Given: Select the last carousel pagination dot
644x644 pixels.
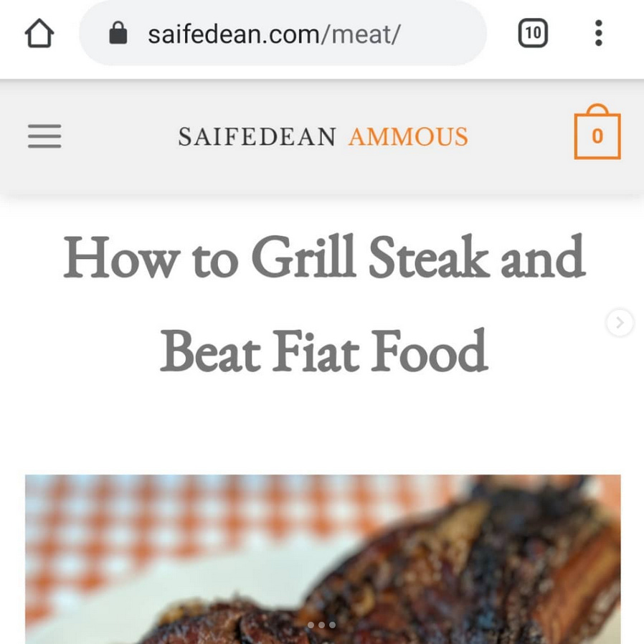Looking at the screenshot, I should [332, 625].
